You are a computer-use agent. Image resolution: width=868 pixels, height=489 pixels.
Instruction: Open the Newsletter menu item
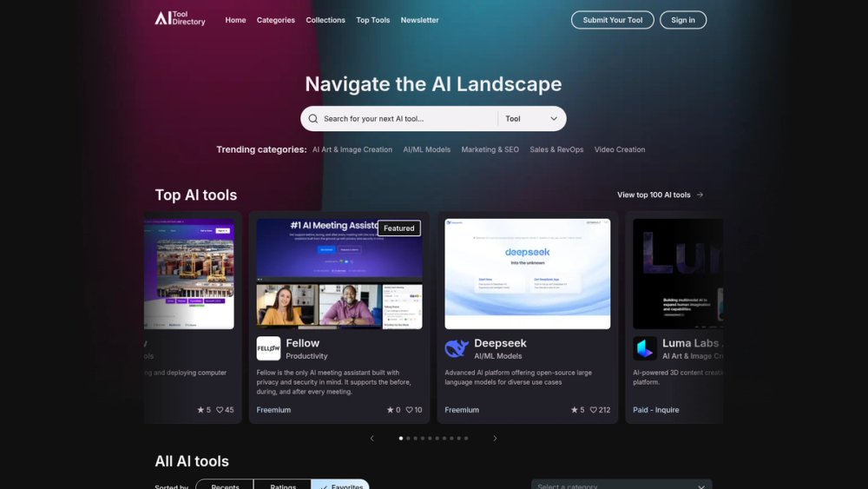(419, 20)
